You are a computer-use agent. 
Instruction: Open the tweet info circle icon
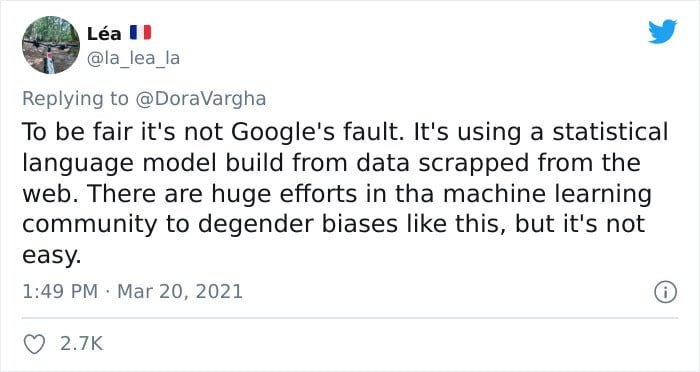tap(665, 293)
